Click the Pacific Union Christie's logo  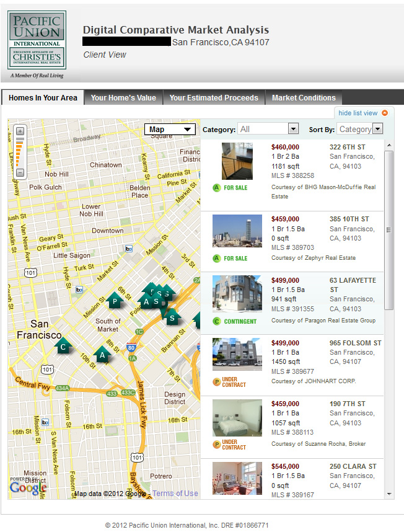(36, 42)
